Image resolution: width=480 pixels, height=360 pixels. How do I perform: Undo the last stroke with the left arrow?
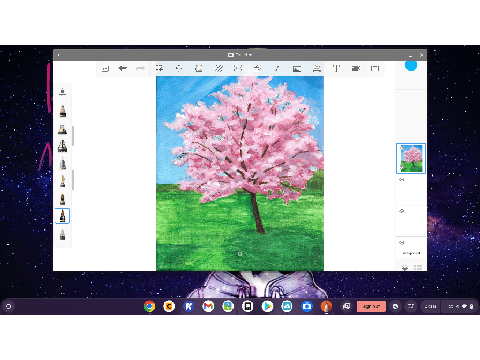click(123, 68)
